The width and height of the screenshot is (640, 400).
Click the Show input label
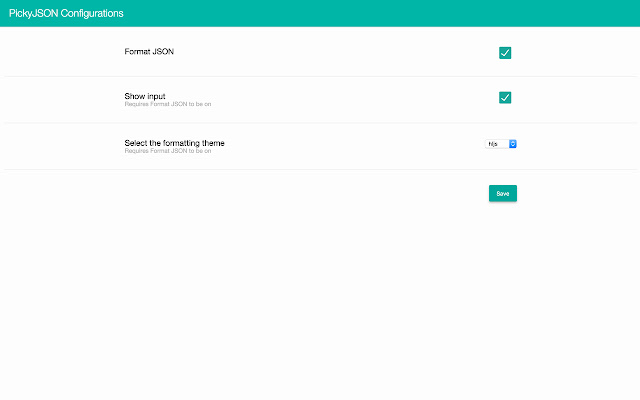[x=145, y=96]
